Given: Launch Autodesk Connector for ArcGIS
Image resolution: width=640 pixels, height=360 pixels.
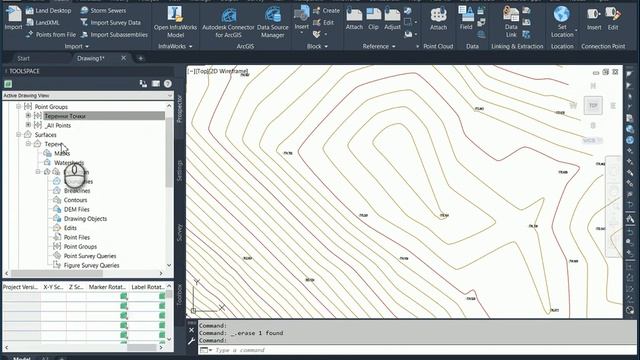Looking at the screenshot, I should click(x=228, y=22).
